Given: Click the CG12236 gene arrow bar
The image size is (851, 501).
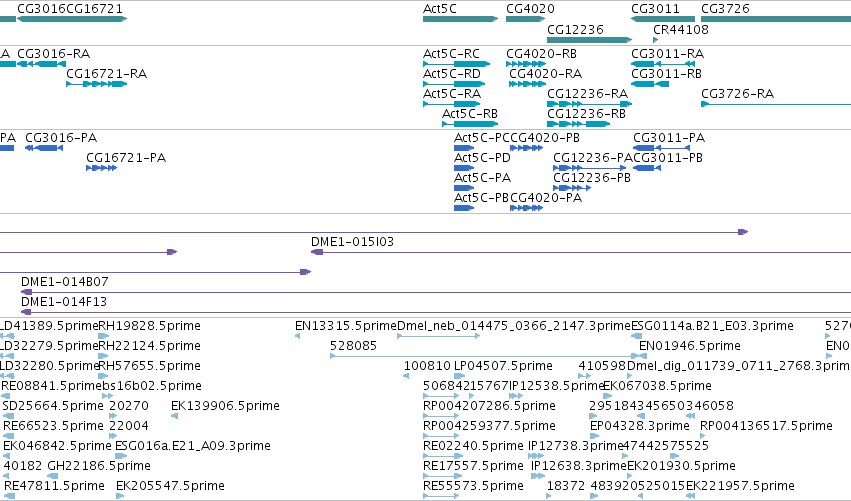Looking at the screenshot, I should pyautogui.click(x=589, y=40).
